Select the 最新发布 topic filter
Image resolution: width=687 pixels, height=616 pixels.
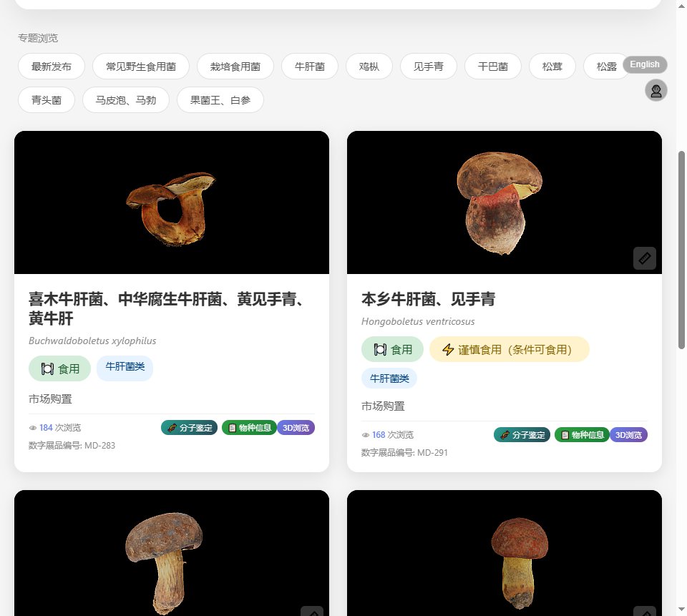tap(52, 67)
